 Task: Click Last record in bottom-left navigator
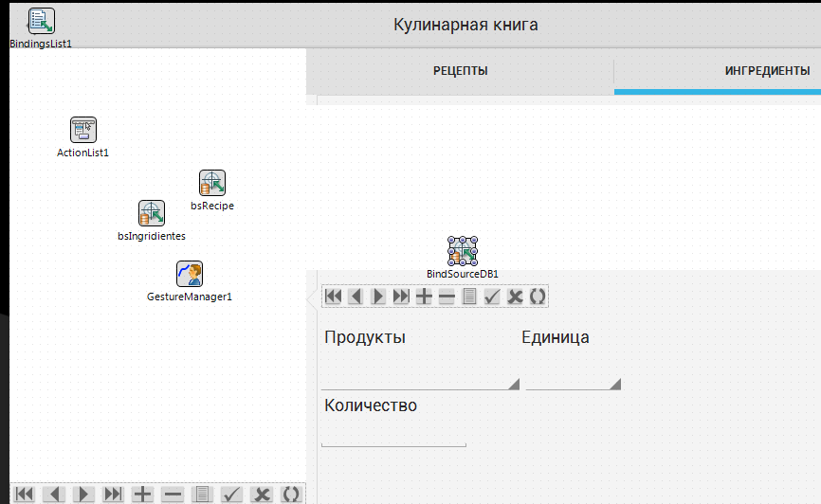(x=113, y=494)
